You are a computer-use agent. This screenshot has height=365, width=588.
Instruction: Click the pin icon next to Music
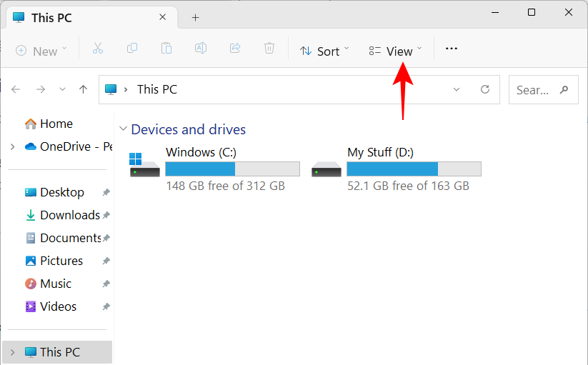(x=106, y=284)
